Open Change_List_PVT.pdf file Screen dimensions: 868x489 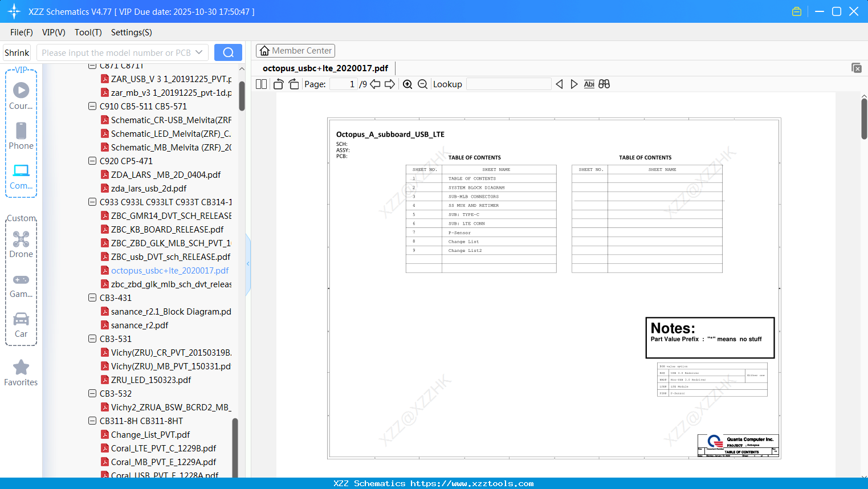(x=150, y=434)
